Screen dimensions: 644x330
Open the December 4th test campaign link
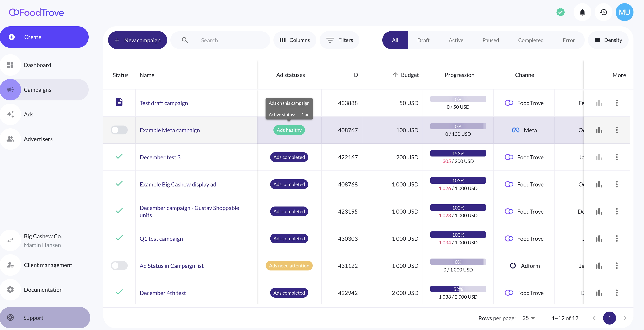(163, 293)
